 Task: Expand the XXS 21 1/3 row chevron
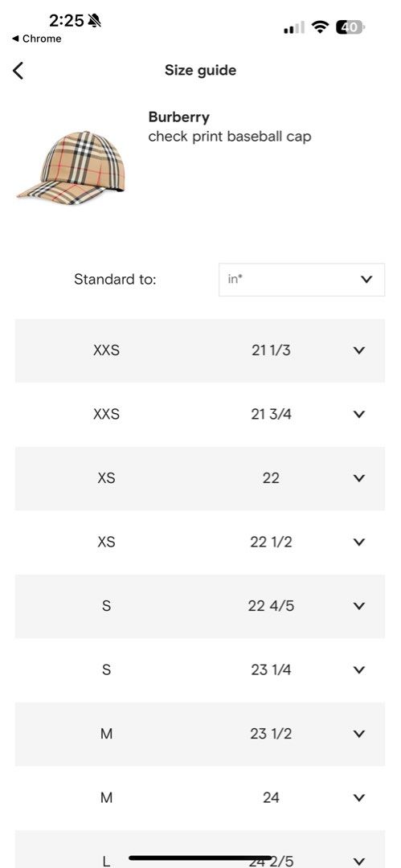[x=359, y=350]
